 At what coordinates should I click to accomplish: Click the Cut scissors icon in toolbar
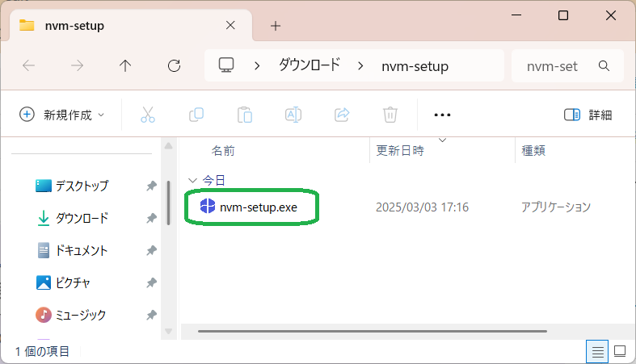tap(147, 115)
